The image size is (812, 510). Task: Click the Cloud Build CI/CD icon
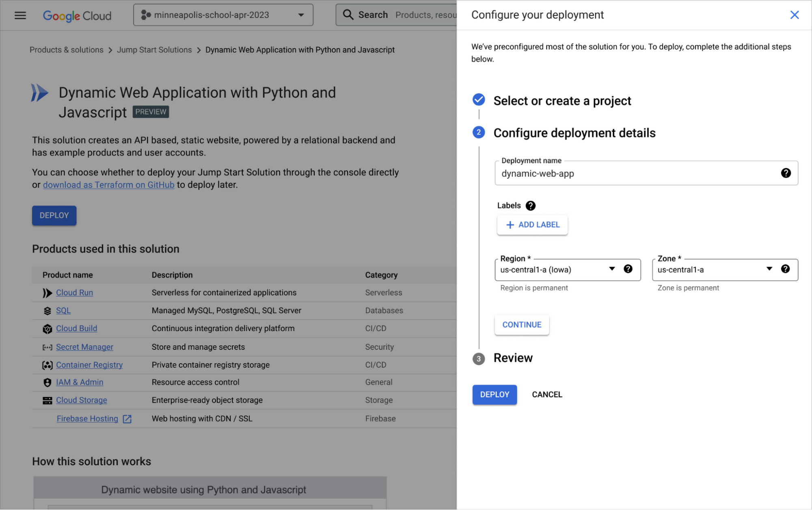tap(47, 328)
